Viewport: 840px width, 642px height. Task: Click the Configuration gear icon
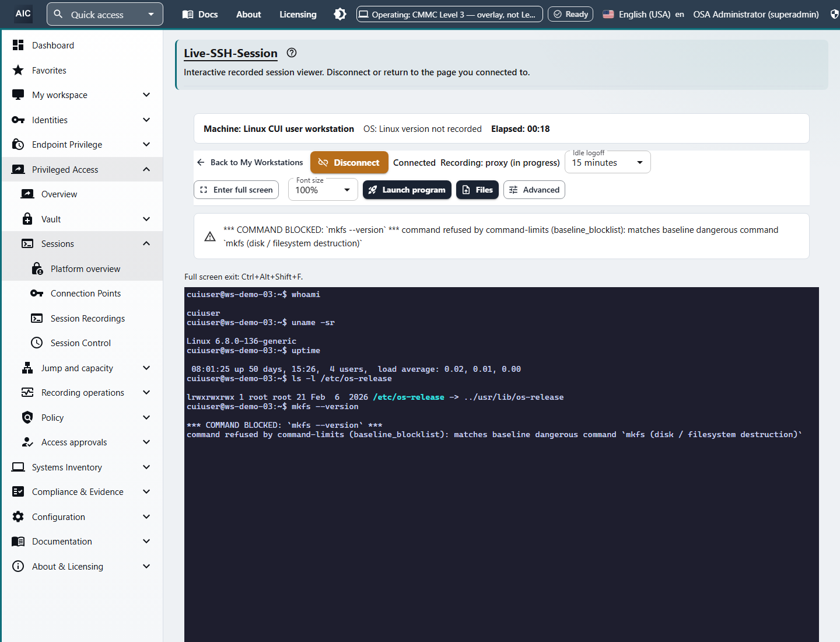tap(18, 517)
